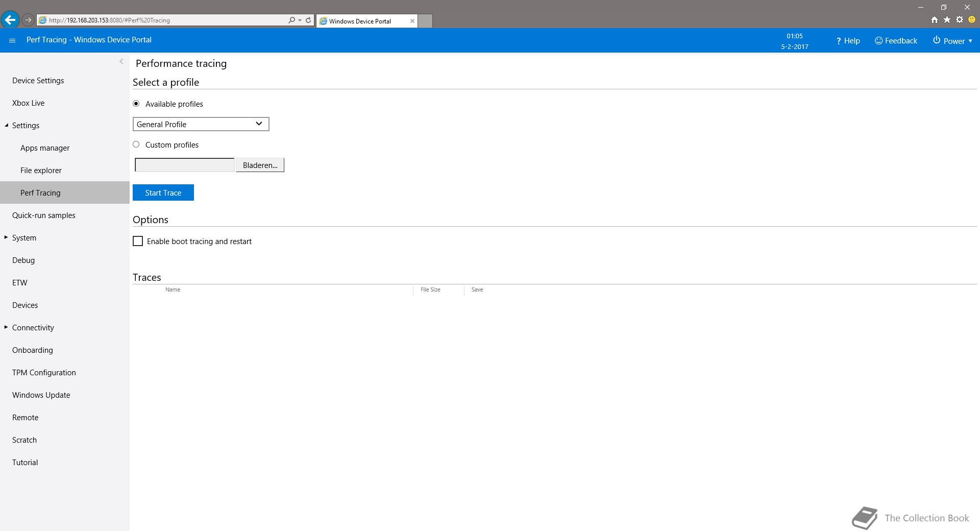Click the address bar search magnifier icon
This screenshot has height=531, width=980.
click(291, 20)
